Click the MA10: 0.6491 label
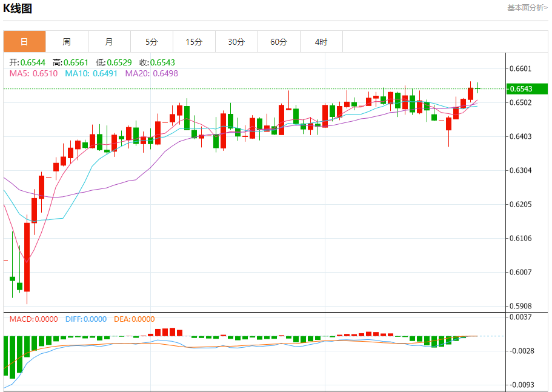552x392 pixels. click(x=91, y=73)
